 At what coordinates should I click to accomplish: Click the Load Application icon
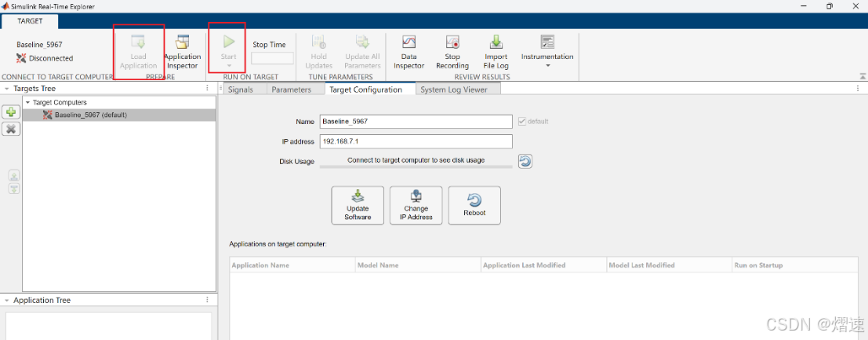[x=138, y=42]
